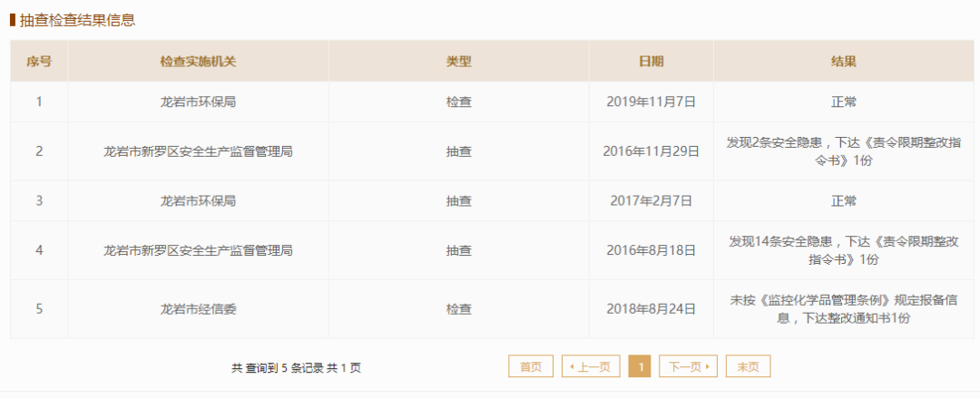This screenshot has height=399, width=980.
Task: Click result text mentioning 14条安全隐患
Action: tap(844, 250)
